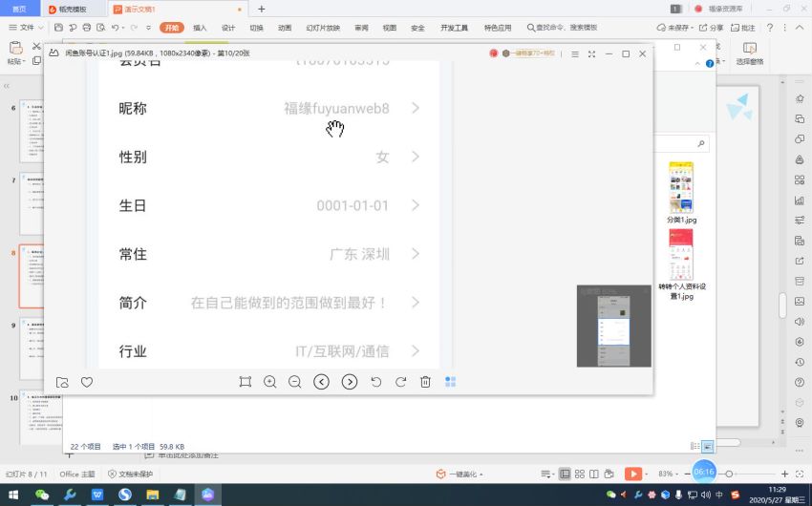
Task: Rotate image counterclockwise in the viewer
Action: (x=376, y=382)
